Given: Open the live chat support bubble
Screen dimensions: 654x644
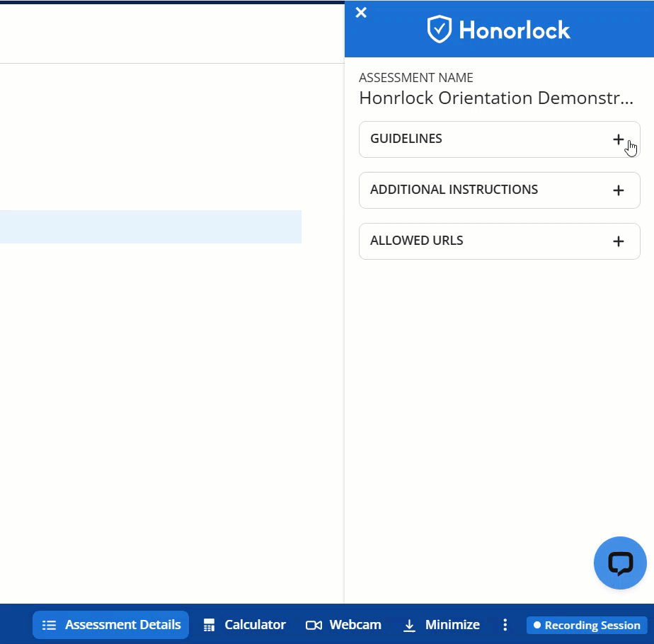Looking at the screenshot, I should coord(620,563).
